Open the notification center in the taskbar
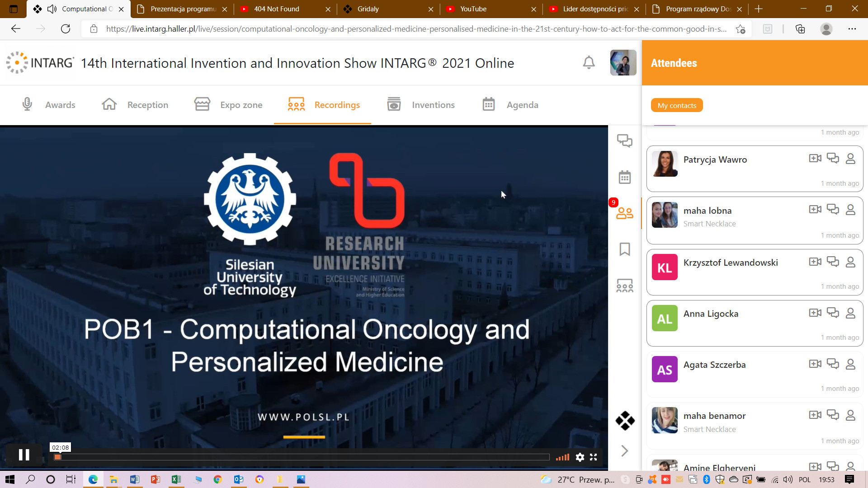 pos(849,479)
